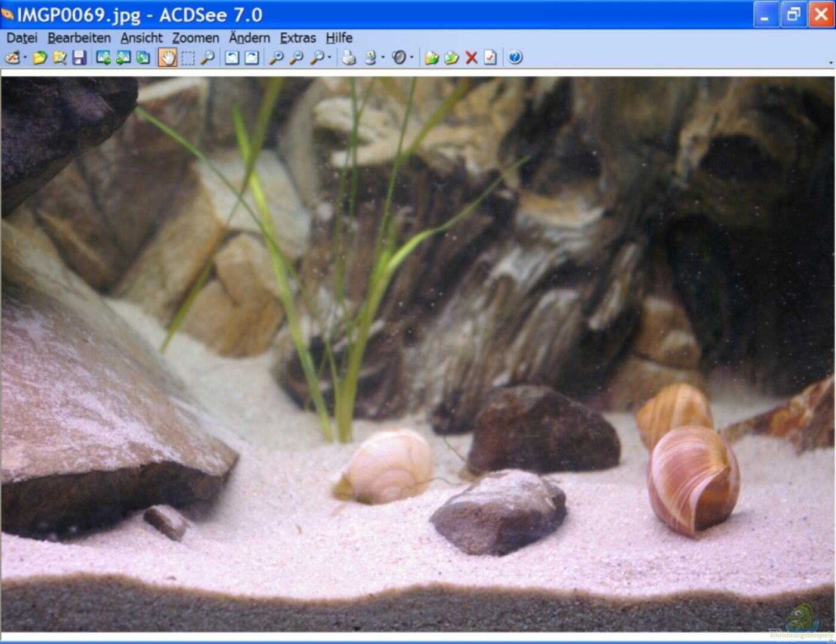Rotate image clockwise
Screen dimensions: 836x644
(252, 58)
